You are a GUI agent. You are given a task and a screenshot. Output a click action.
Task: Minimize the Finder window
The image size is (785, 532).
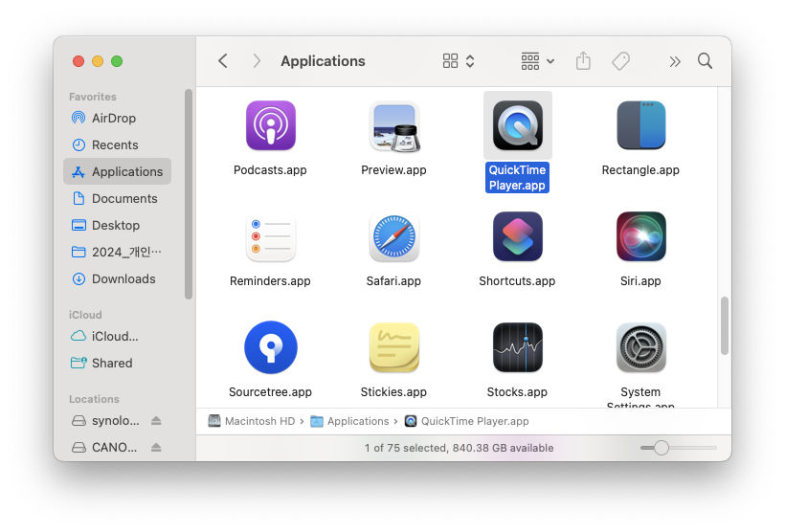pos(98,61)
